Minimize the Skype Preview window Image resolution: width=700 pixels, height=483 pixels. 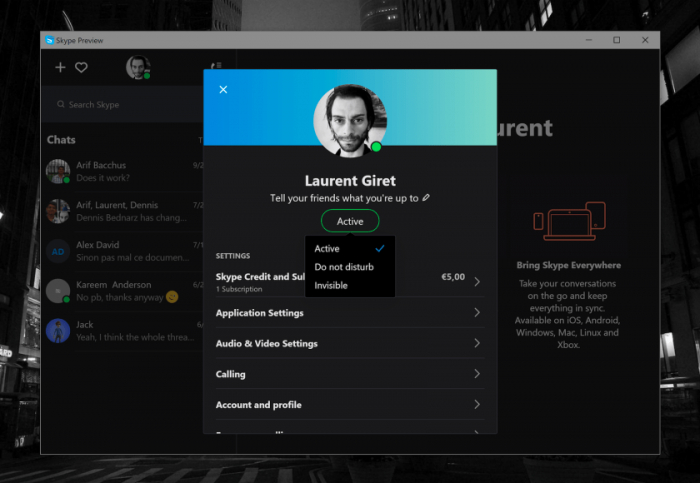(x=589, y=40)
